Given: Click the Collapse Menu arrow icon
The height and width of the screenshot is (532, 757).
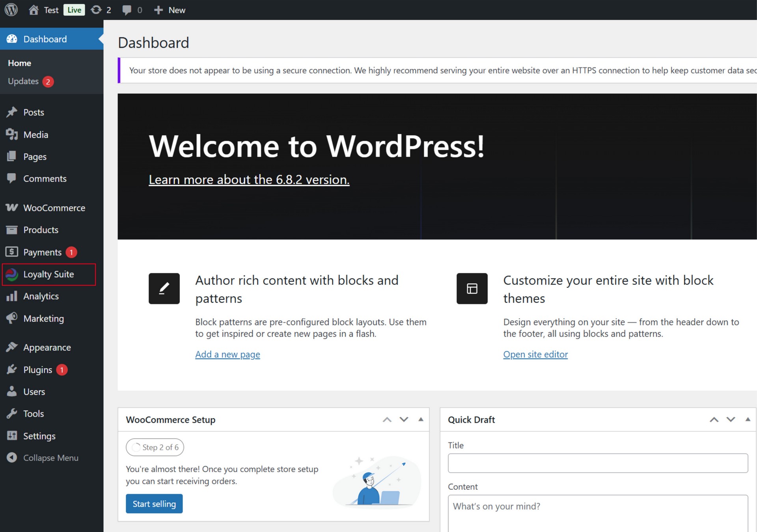Looking at the screenshot, I should pos(12,457).
